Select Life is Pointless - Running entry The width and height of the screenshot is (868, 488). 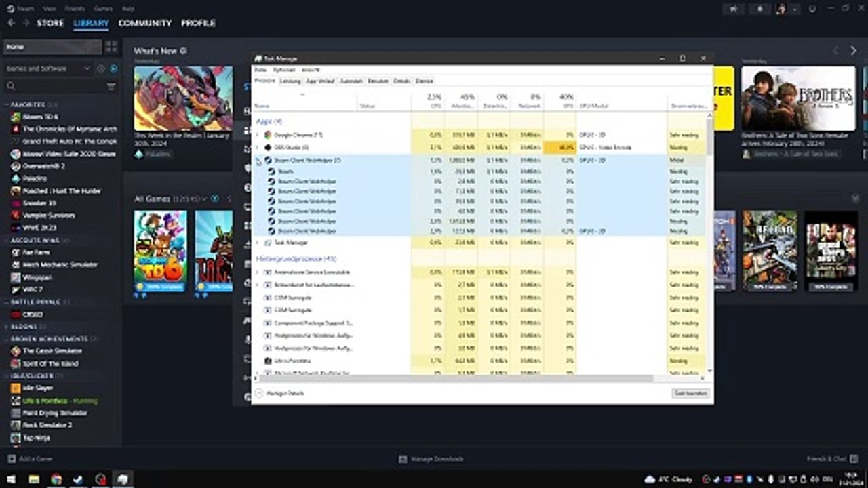point(55,401)
